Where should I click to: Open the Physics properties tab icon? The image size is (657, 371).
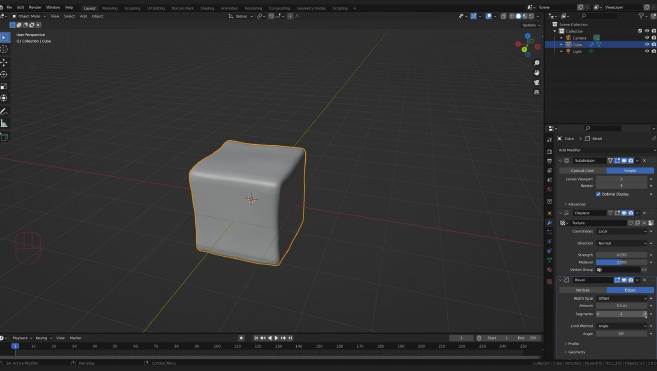(x=549, y=241)
